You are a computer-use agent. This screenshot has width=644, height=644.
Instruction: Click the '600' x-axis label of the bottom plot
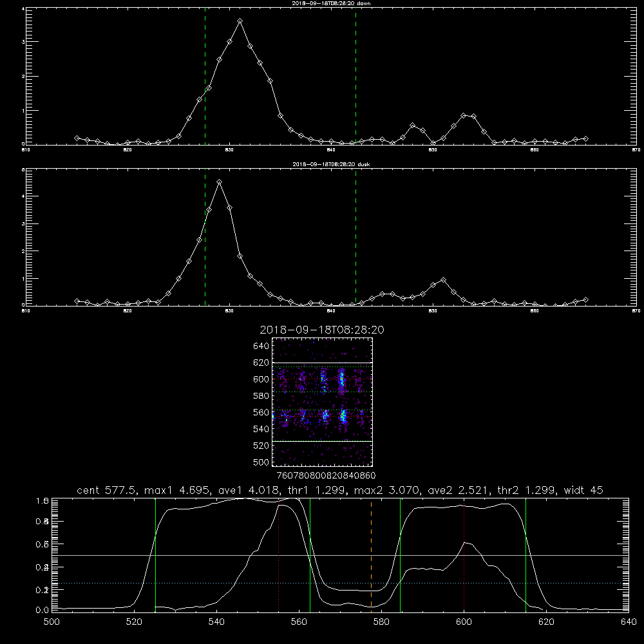464,622
